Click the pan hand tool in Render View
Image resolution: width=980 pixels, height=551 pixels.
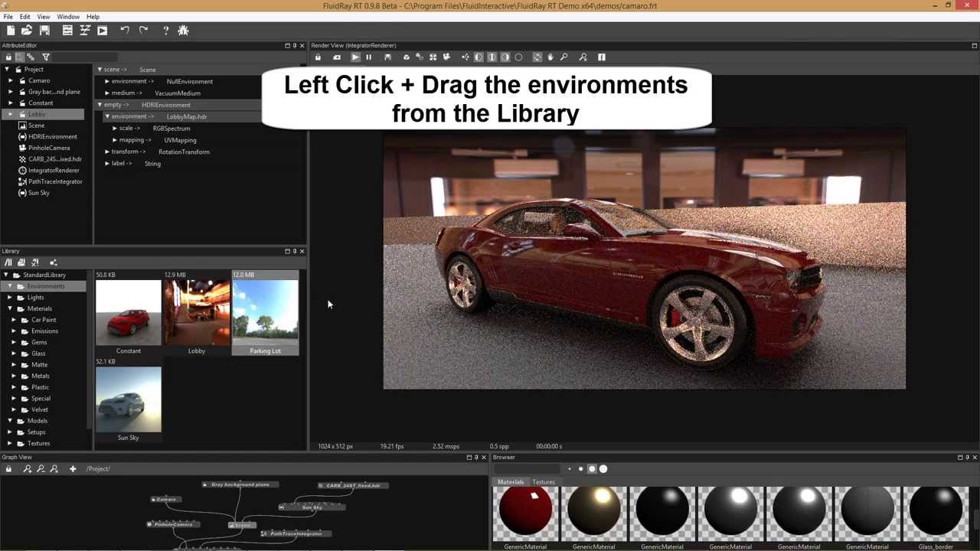coord(550,57)
